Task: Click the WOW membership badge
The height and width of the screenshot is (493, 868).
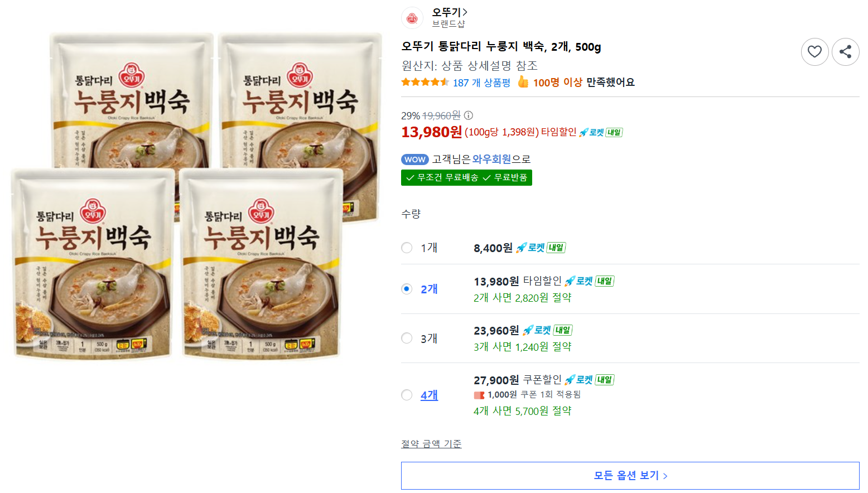Action: [x=414, y=159]
